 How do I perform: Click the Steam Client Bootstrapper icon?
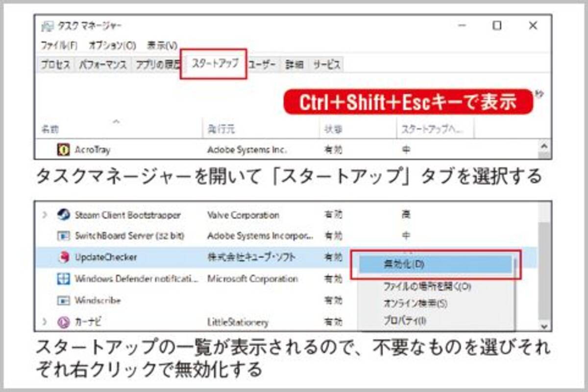63,215
